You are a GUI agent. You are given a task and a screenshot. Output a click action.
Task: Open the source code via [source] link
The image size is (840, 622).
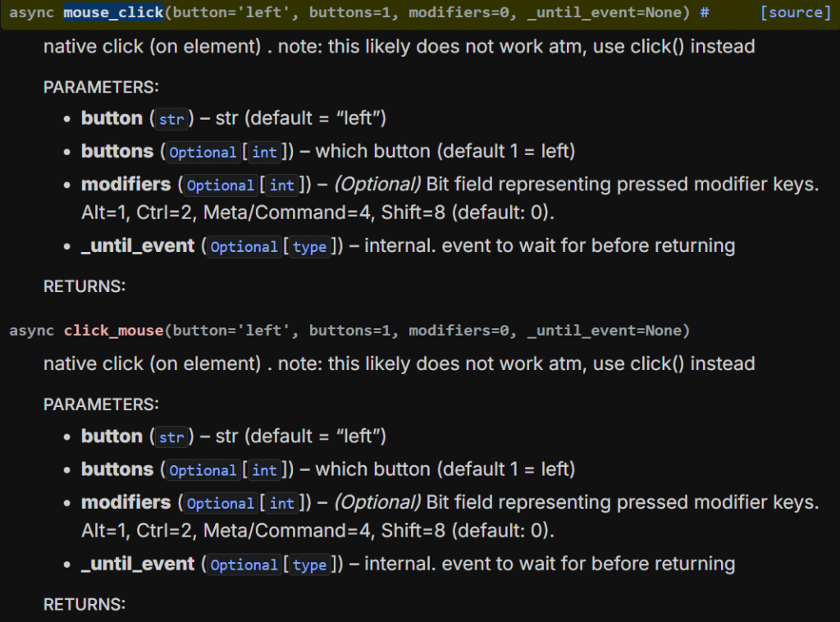pyautogui.click(x=795, y=12)
